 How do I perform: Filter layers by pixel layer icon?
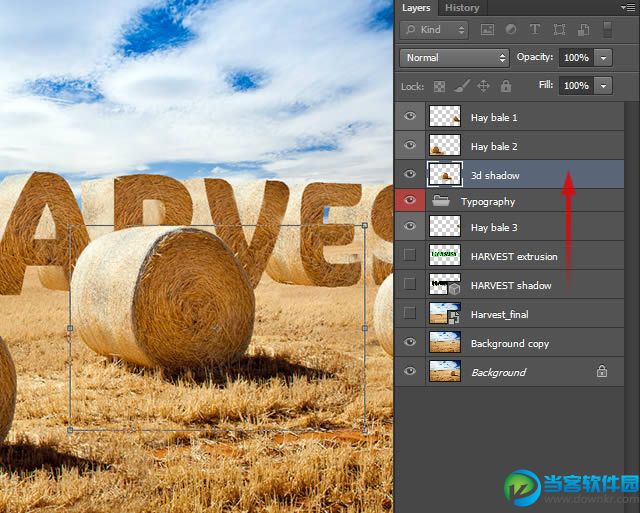point(487,29)
